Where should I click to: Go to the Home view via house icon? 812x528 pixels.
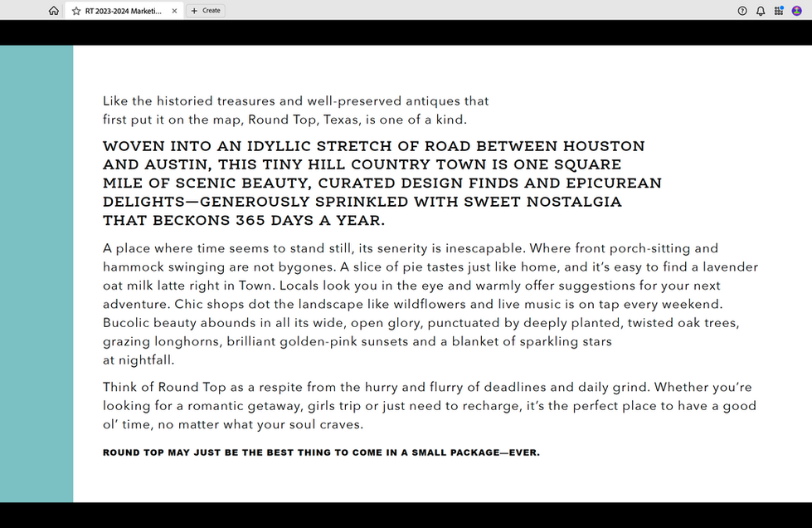[x=53, y=10]
